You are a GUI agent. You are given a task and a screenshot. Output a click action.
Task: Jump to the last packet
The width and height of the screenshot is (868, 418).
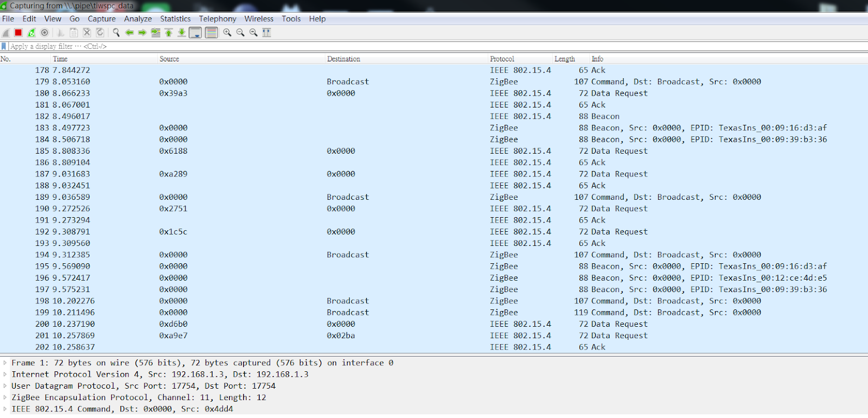tap(182, 33)
